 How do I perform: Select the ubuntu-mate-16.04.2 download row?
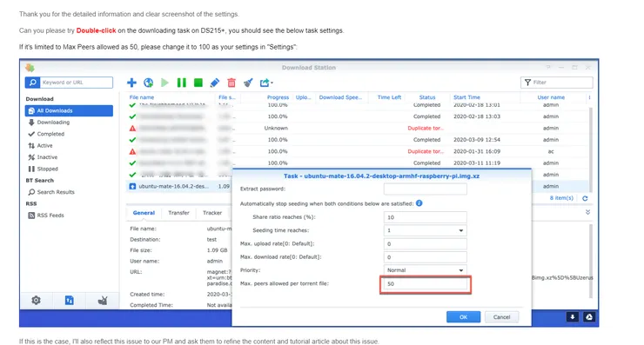(x=179, y=186)
